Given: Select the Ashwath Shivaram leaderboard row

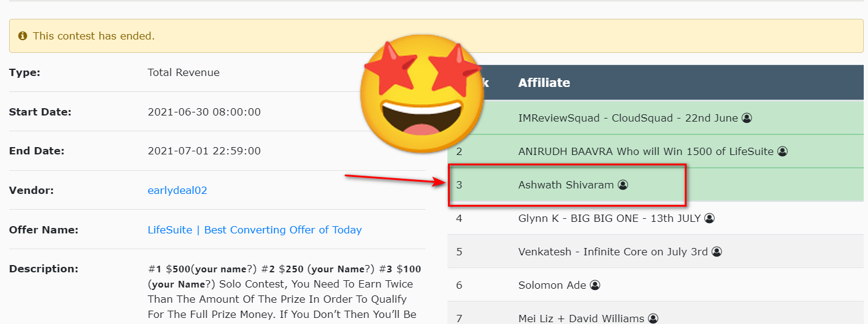Looking at the screenshot, I should point(567,185).
